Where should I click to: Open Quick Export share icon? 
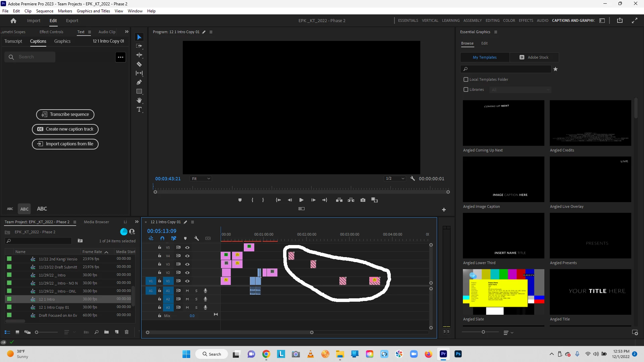[620, 20]
